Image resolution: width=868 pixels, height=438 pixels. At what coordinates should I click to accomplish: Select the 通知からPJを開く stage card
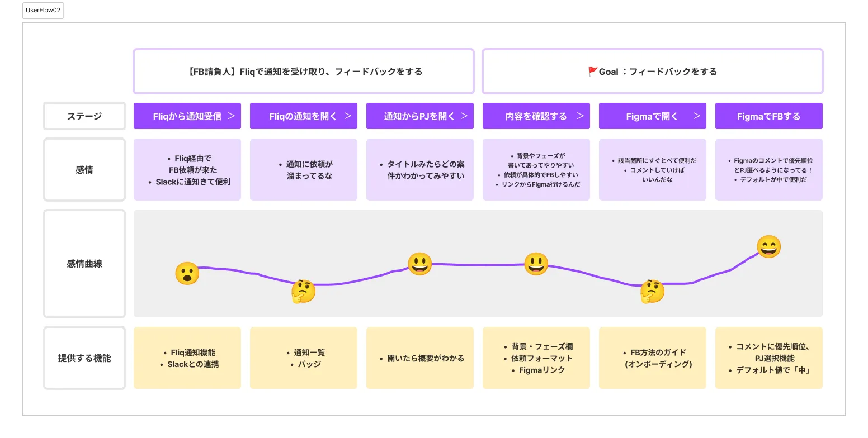tap(420, 116)
